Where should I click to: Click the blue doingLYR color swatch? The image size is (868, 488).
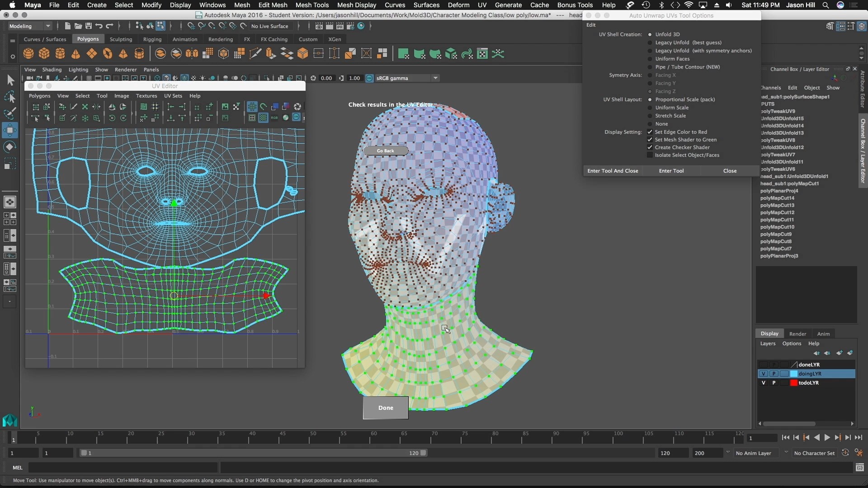pyautogui.click(x=793, y=374)
